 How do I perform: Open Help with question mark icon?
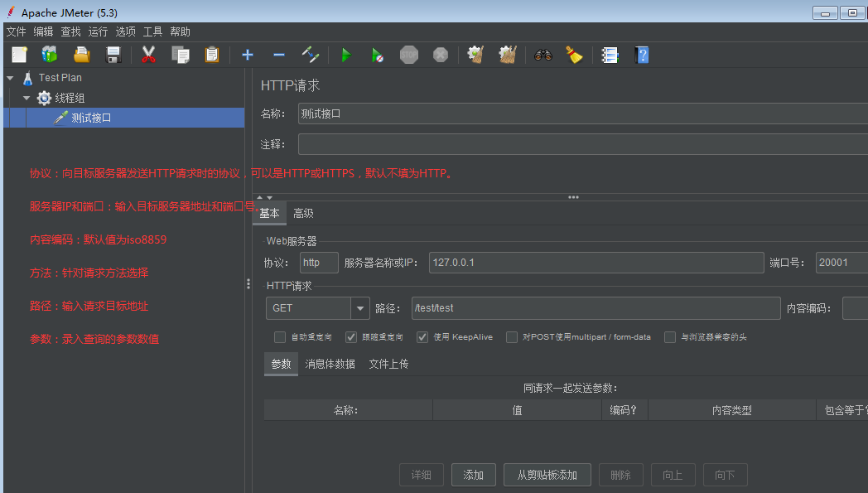click(642, 55)
